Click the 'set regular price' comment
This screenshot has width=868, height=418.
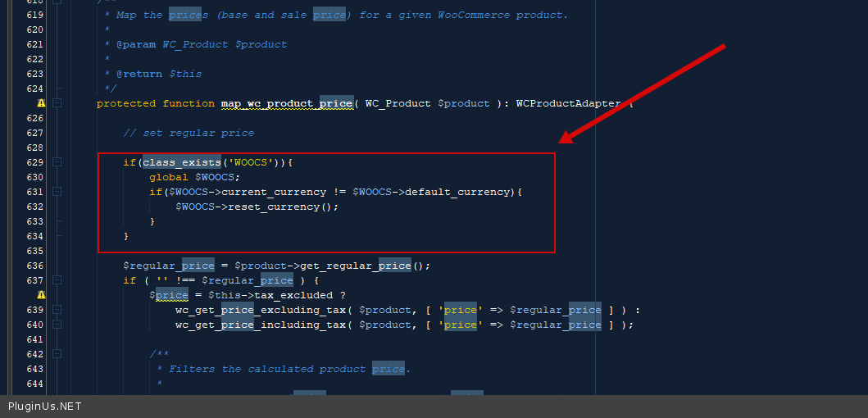coord(189,133)
